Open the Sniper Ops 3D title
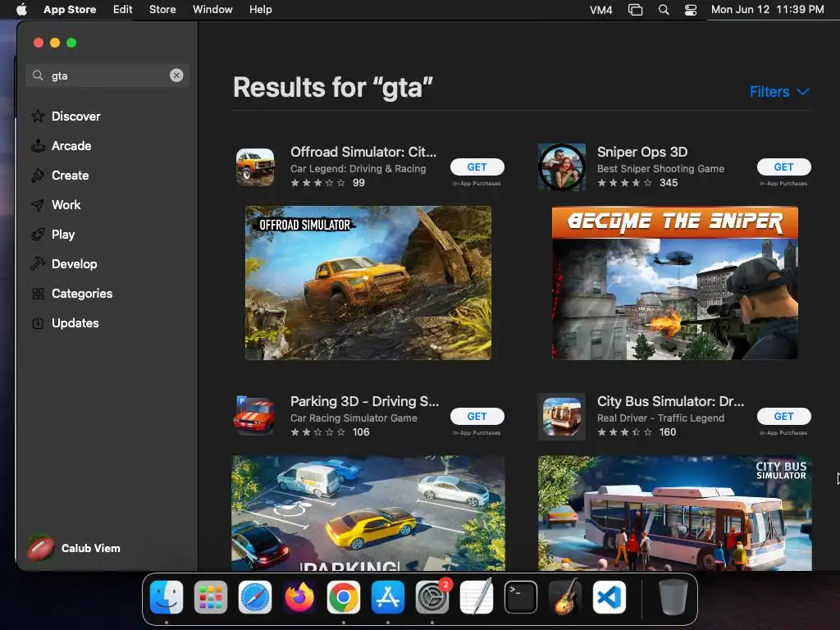This screenshot has width=840, height=630. 642,152
